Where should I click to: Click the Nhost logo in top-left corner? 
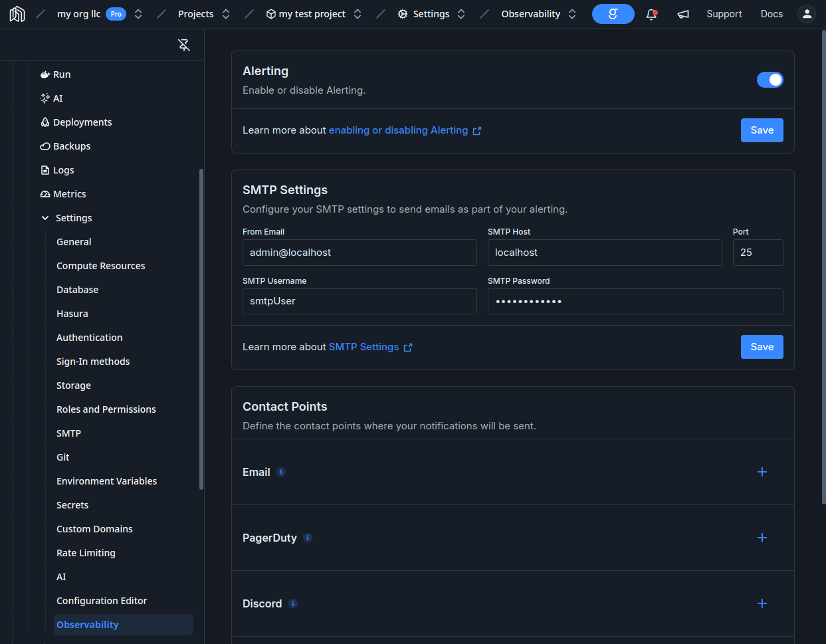17,14
